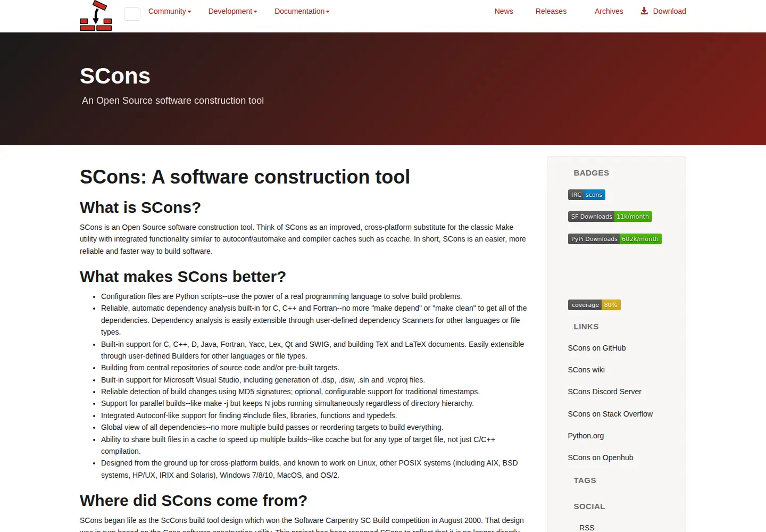This screenshot has width=766, height=532.
Task: Visit the SCons on GitHub link
Action: [x=597, y=348]
